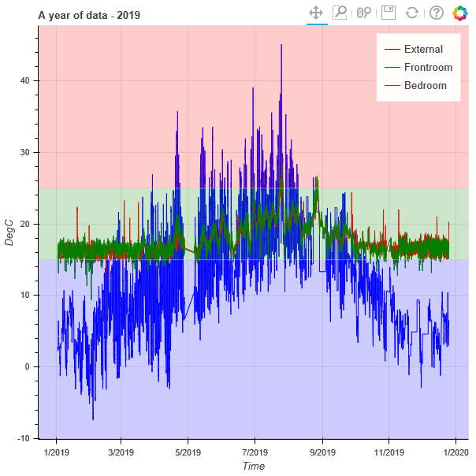Click the DegC y-axis label
The height and width of the screenshot is (476, 476).
[9, 231]
